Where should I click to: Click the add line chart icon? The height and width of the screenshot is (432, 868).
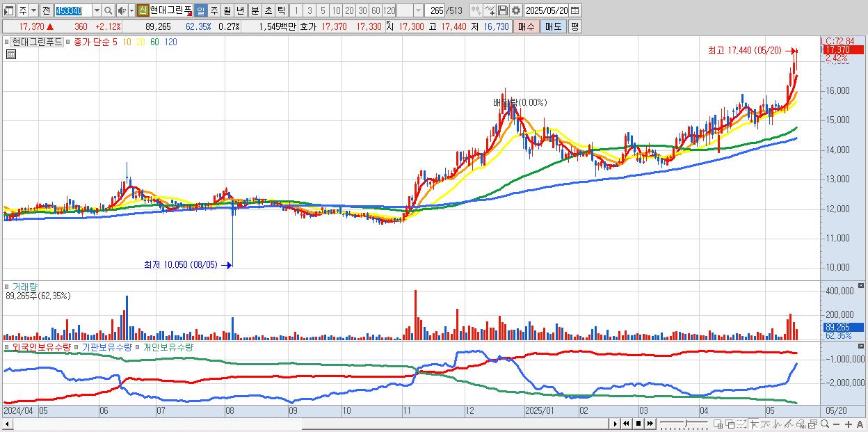(x=490, y=10)
